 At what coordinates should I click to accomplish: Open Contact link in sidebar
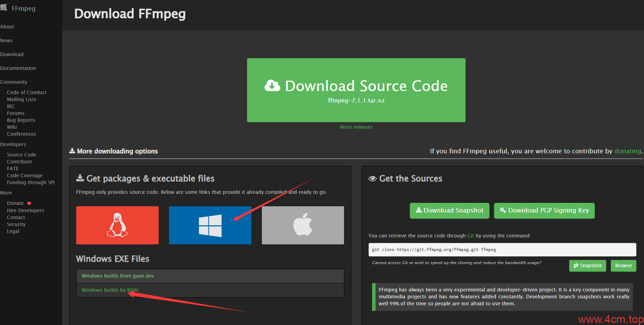pos(16,217)
